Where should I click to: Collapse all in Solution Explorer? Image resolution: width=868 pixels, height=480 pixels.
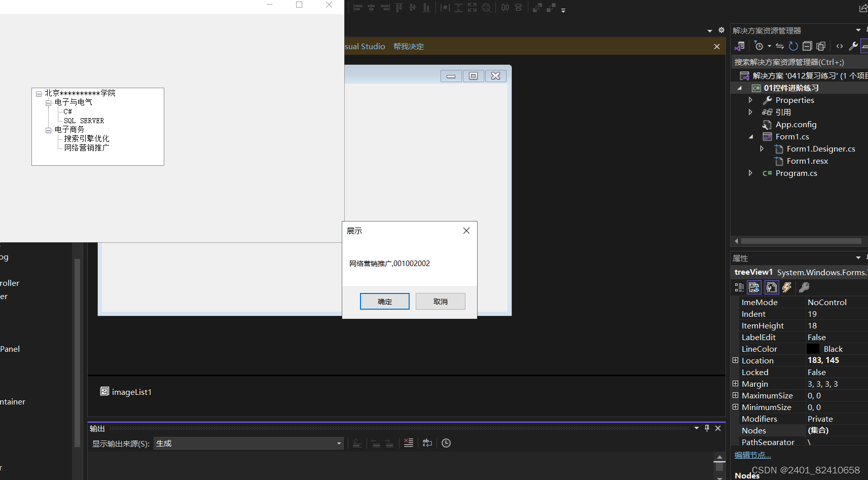[x=807, y=46]
